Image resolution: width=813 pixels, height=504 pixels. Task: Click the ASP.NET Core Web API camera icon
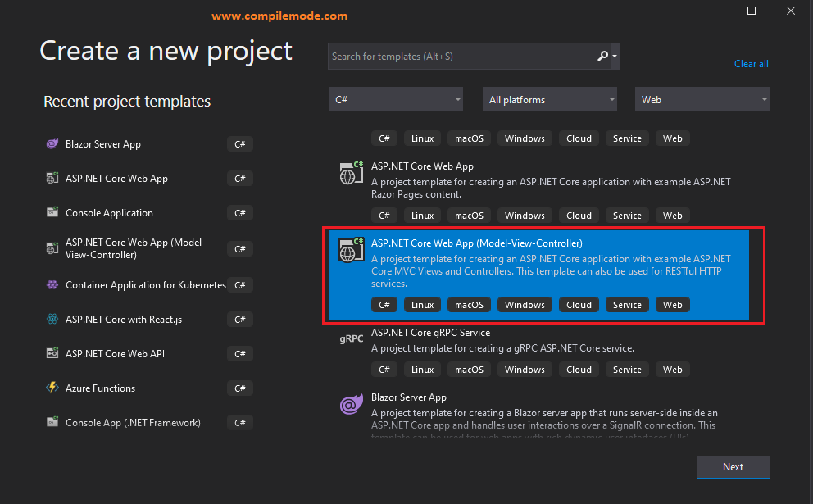point(53,353)
